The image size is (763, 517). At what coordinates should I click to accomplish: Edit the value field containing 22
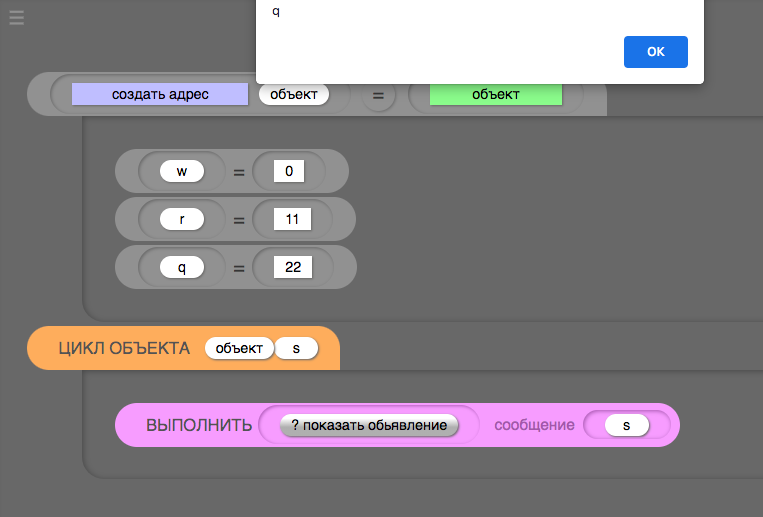292,267
